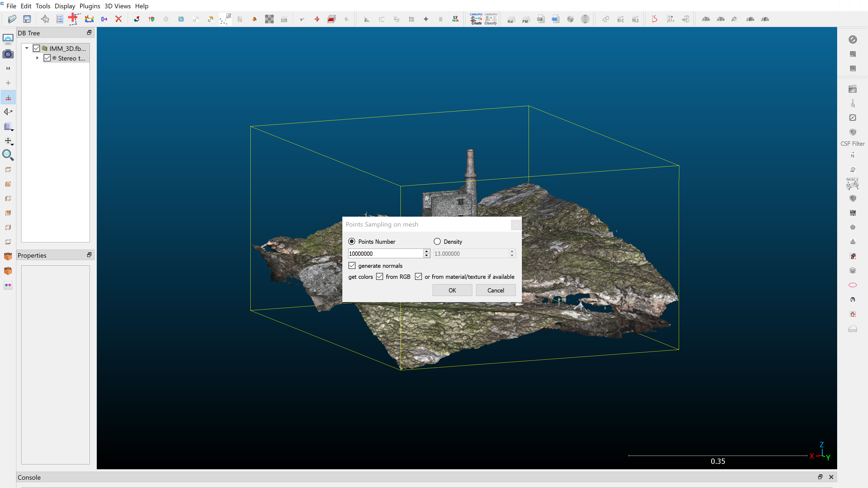Export selection with the SHP file icon
This screenshot has width=868, height=488.
541,19
